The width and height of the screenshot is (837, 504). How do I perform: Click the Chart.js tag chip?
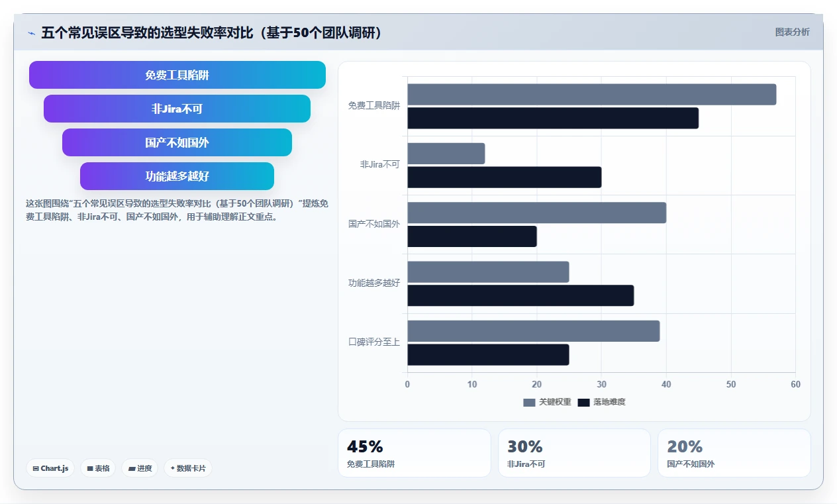[x=51, y=468]
